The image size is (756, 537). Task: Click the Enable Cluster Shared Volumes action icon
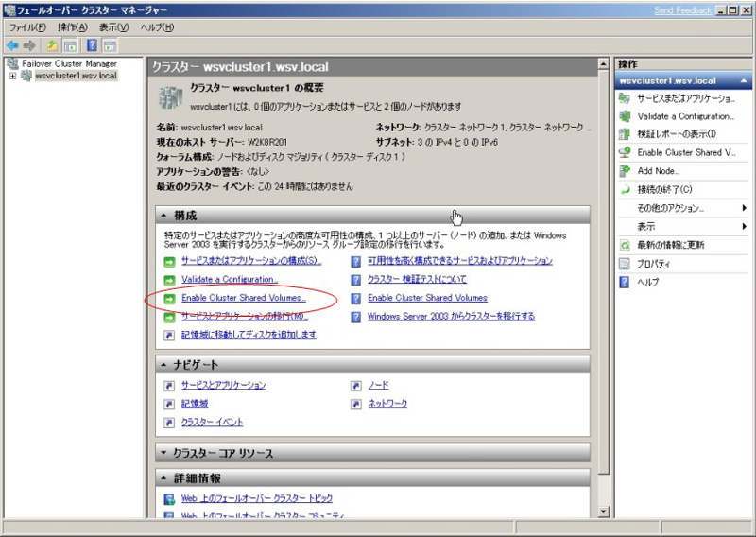click(625, 152)
